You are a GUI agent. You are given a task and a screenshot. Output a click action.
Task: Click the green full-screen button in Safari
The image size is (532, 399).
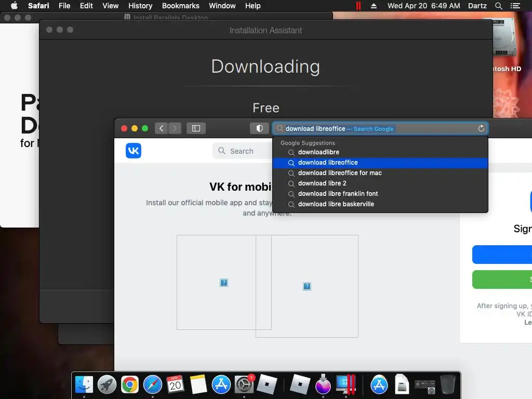145,128
